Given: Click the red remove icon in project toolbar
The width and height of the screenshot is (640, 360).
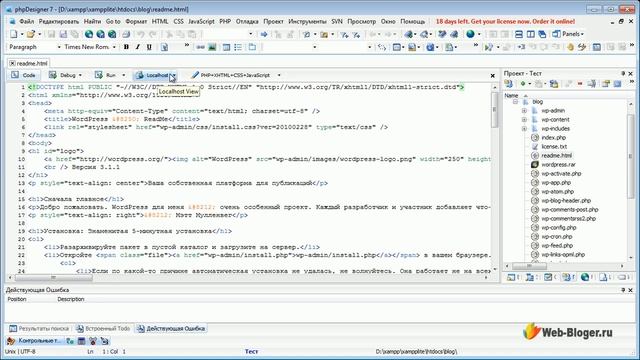Looking at the screenshot, I should (580, 84).
